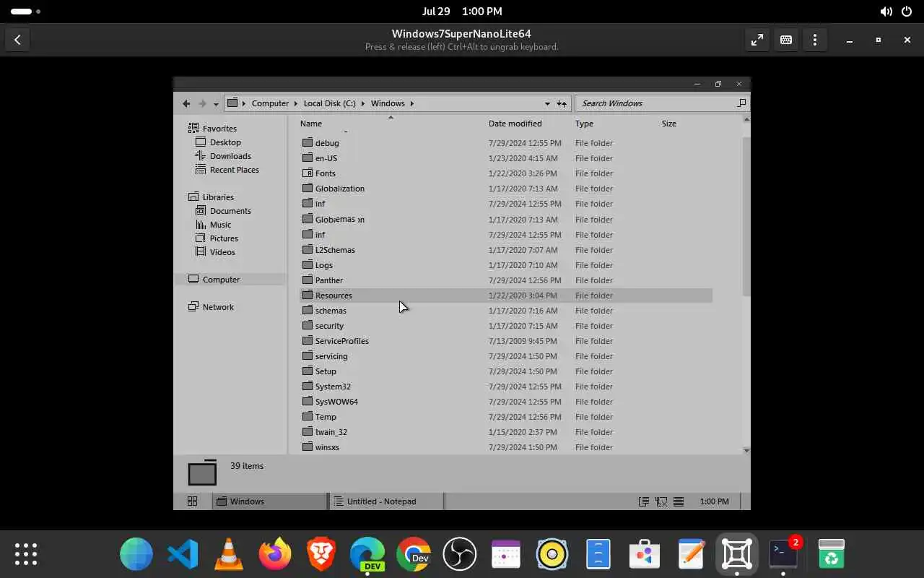This screenshot has height=578, width=924.
Task: Open the Videos library
Action: (222, 252)
